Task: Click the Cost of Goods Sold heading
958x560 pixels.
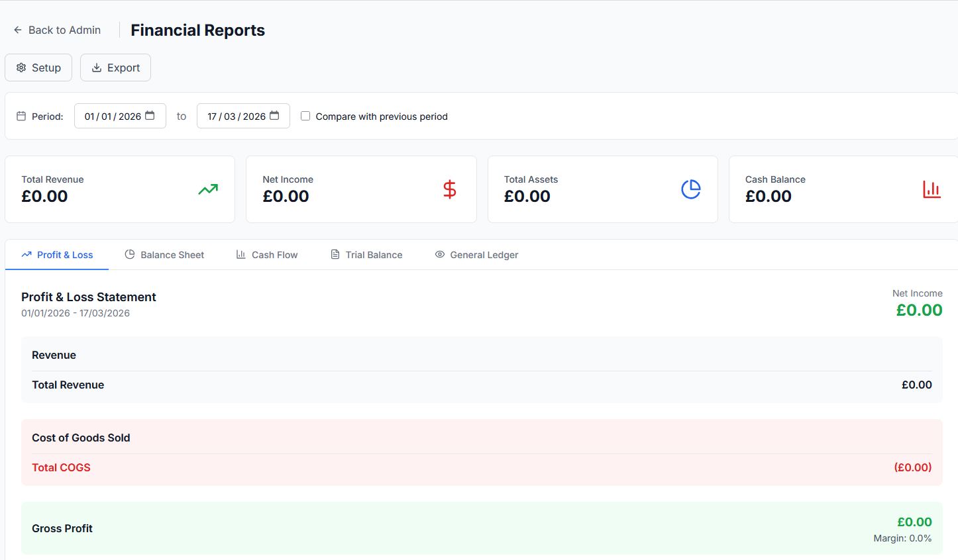Action: (x=81, y=438)
